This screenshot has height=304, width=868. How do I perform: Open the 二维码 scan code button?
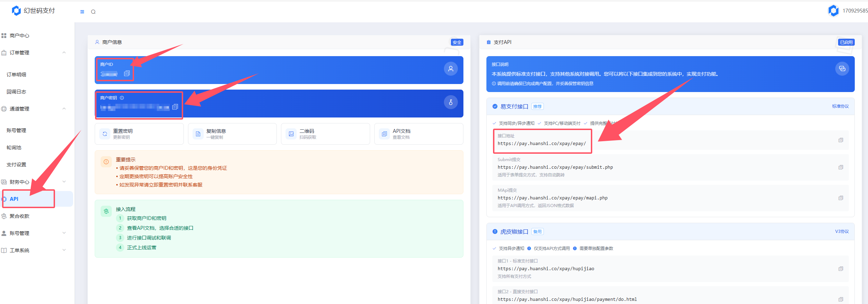[x=325, y=134]
